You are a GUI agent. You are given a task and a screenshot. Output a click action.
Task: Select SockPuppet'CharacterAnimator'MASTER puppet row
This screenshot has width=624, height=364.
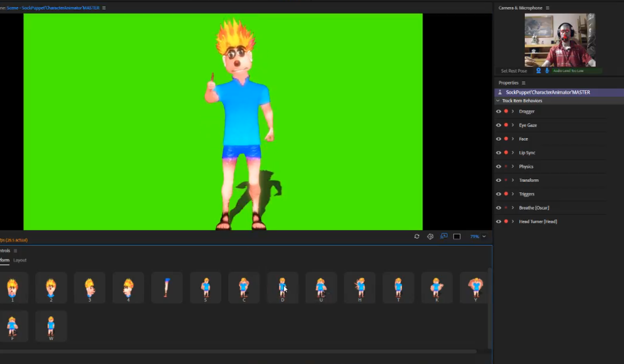click(559, 92)
